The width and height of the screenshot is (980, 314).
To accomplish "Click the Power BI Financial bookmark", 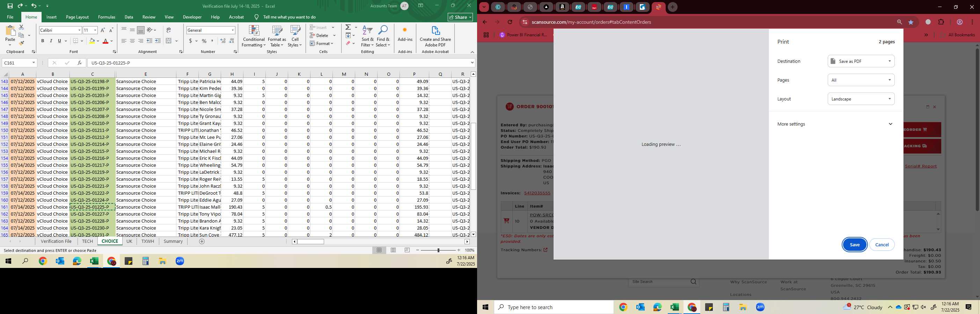I will click(x=523, y=35).
